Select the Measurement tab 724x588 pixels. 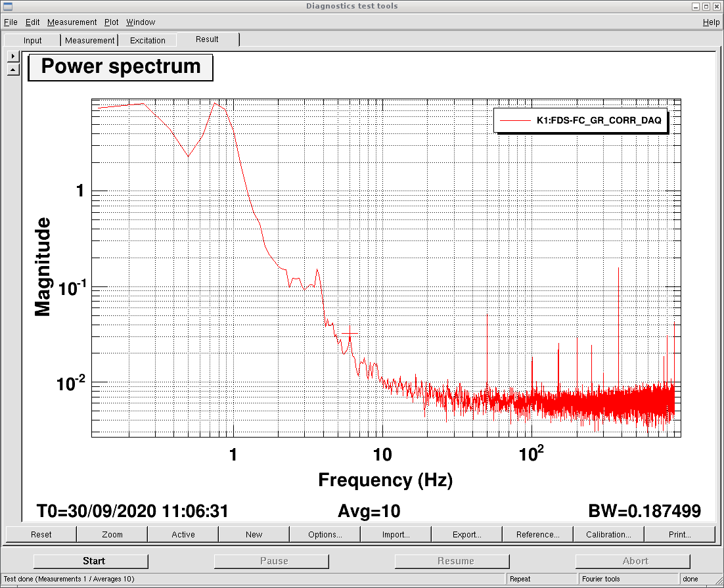[x=89, y=40]
